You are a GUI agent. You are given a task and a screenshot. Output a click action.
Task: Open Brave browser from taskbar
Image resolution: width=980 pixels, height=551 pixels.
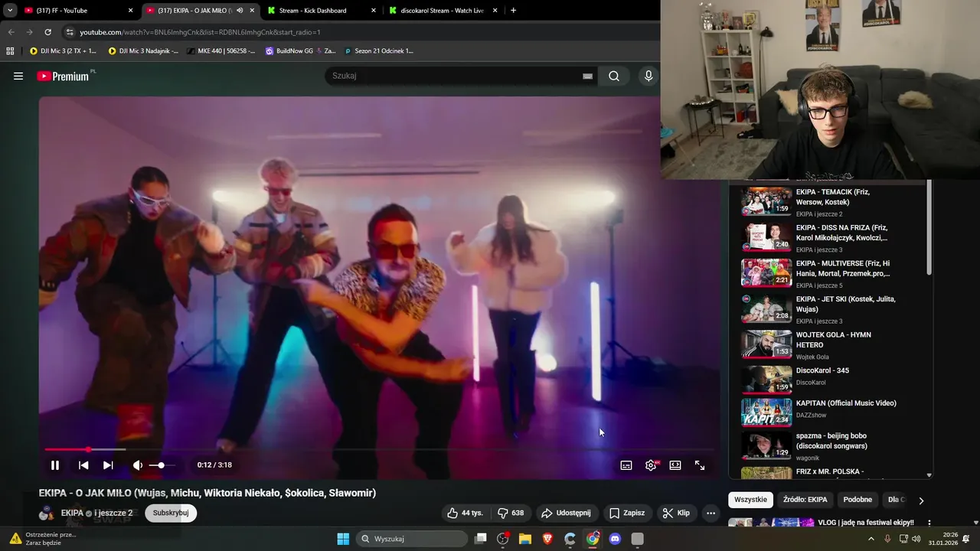click(547, 539)
